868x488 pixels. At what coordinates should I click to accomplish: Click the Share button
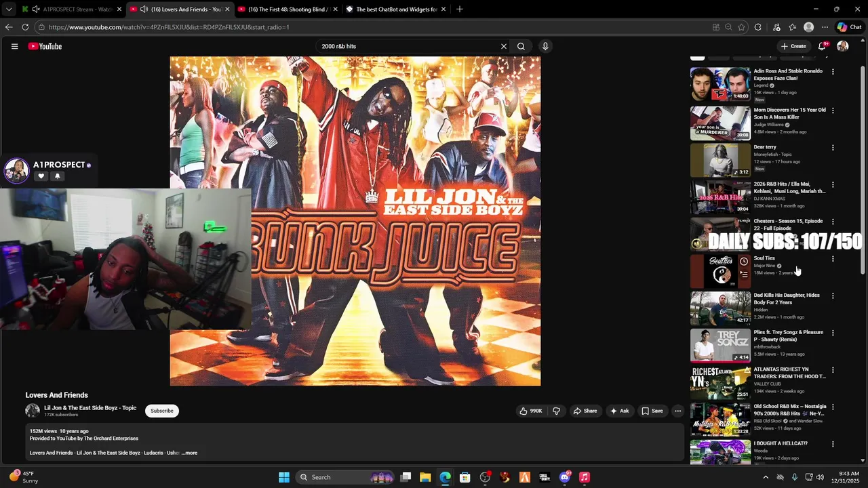tap(585, 411)
